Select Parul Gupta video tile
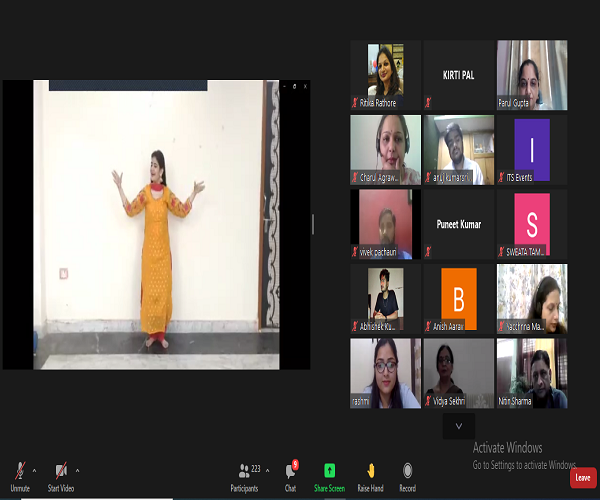The image size is (600, 500). click(532, 75)
